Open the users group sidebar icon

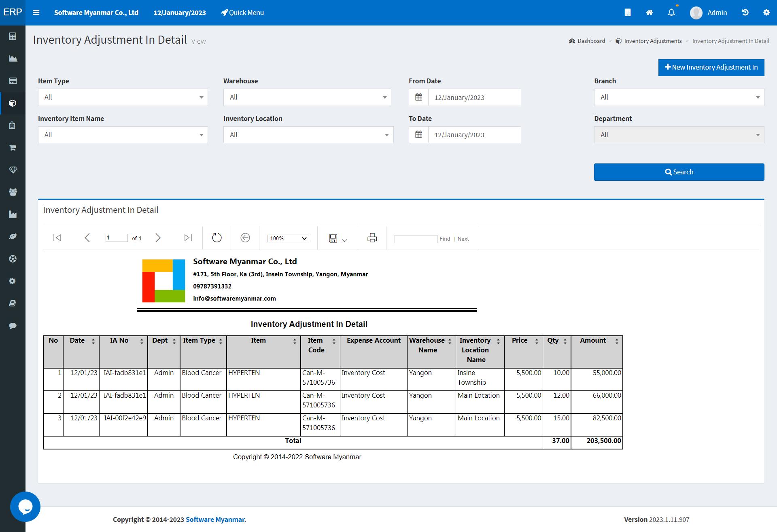13,192
